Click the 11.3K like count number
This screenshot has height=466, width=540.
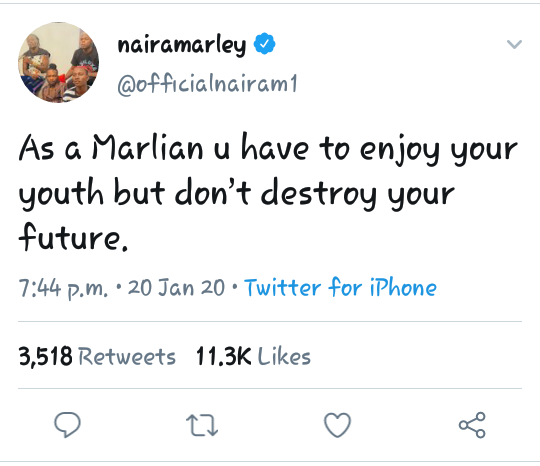pyautogui.click(x=224, y=356)
